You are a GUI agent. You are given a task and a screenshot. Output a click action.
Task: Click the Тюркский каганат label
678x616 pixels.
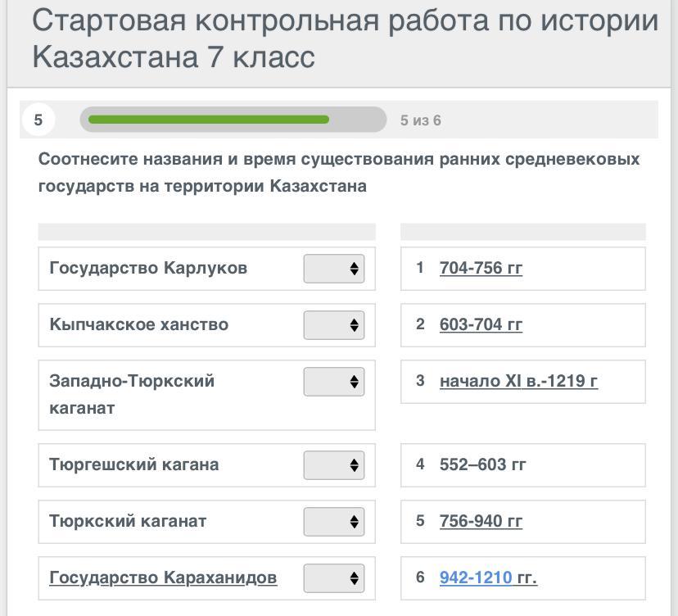click(x=128, y=521)
